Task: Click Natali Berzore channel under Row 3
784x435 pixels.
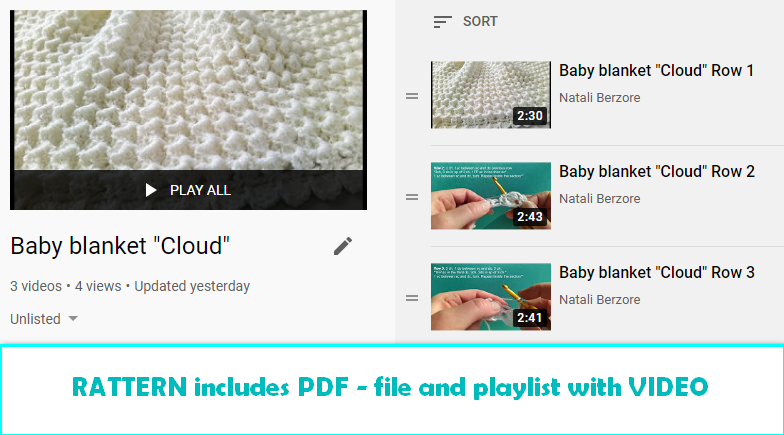Action: point(600,300)
